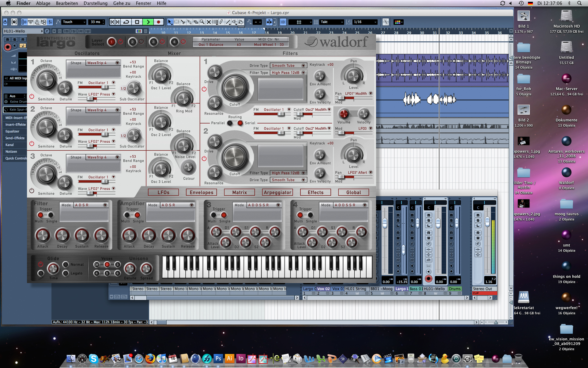Select the Object Selection arrow tool
This screenshot has width=588, height=368.
(170, 22)
